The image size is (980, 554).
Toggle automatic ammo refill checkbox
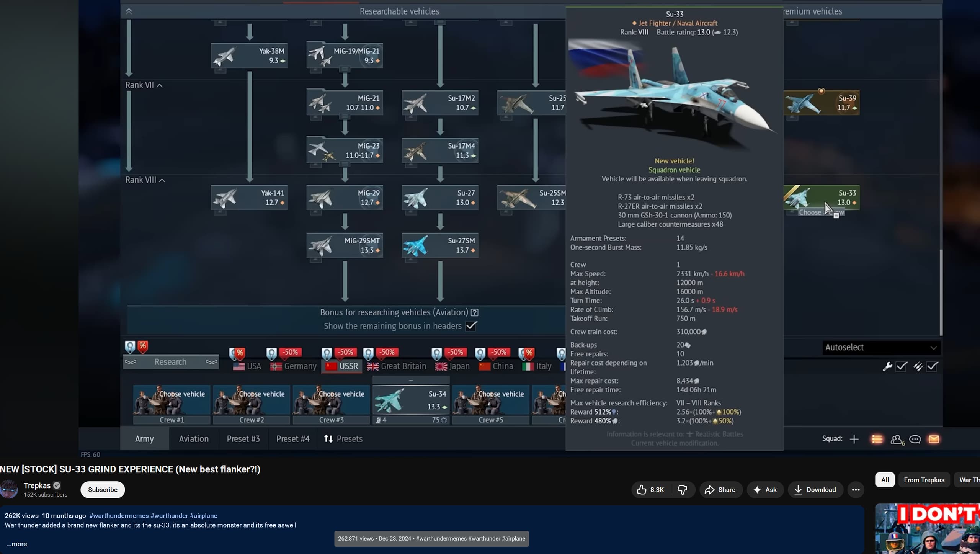(x=932, y=366)
